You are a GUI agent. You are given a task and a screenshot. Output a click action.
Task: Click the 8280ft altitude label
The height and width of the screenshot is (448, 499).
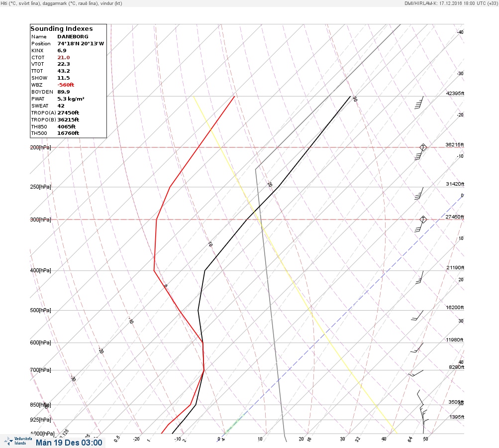point(456,367)
